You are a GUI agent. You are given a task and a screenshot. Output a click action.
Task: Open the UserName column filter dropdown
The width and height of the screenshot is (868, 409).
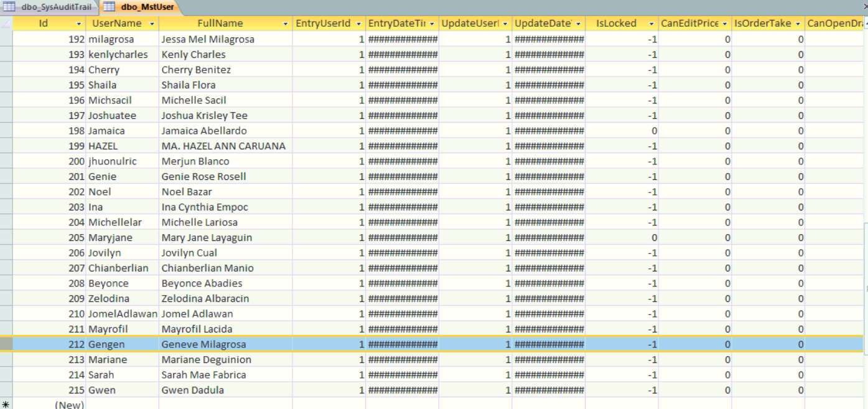pos(152,24)
